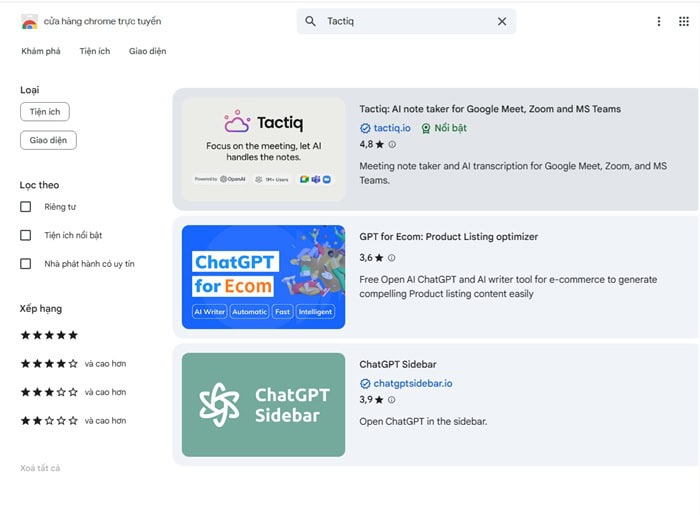
Task: Click the Nổi bật featured badge icon
Action: click(426, 129)
